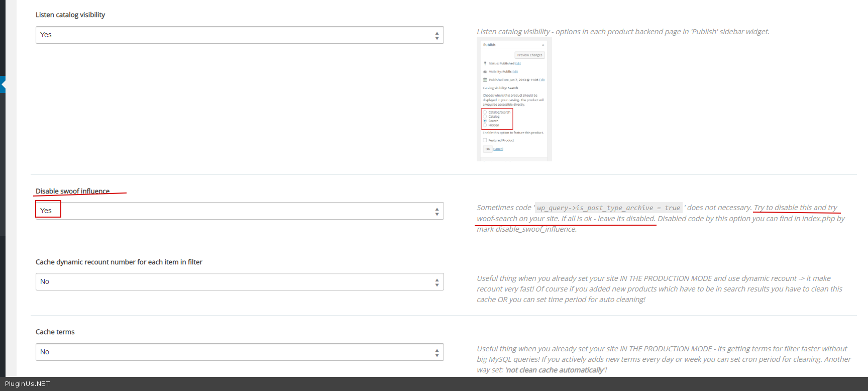Click the PluginUs.NET footer text

(28, 384)
